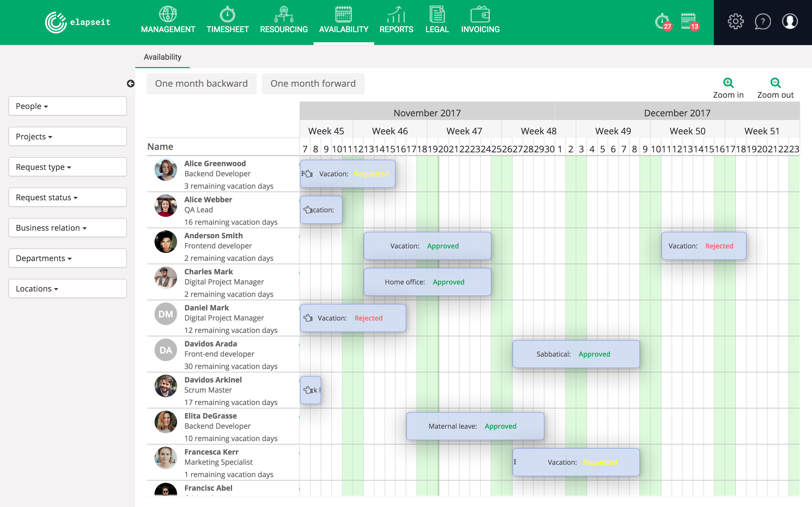The image size is (812, 507).
Task: Open the help question mark icon
Action: (x=762, y=22)
